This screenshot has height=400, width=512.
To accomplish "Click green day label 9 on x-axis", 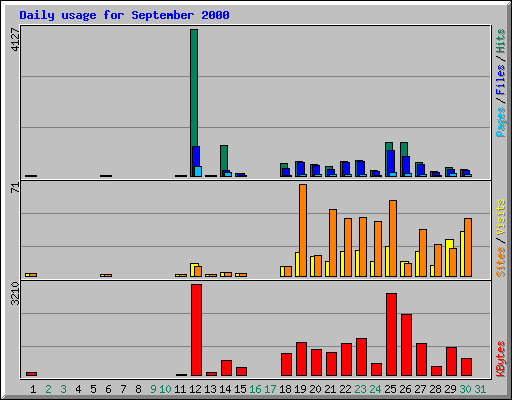I will 153,389.
